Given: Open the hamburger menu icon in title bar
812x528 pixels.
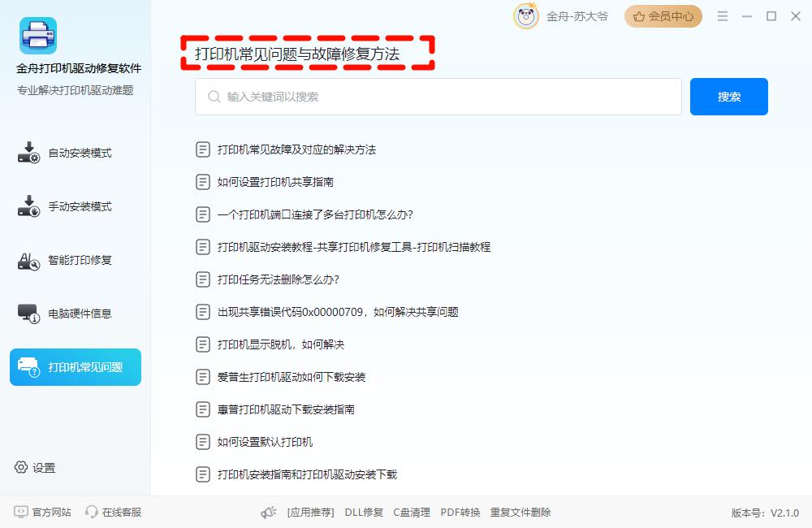Looking at the screenshot, I should (x=723, y=16).
